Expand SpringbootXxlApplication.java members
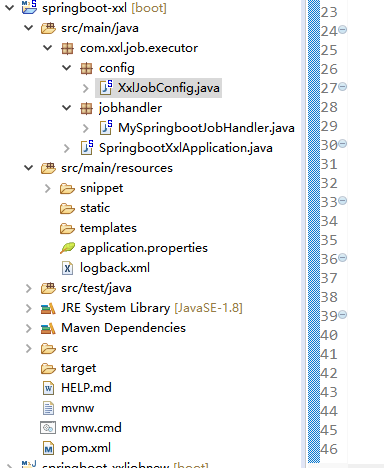The image size is (384, 468). (x=67, y=148)
